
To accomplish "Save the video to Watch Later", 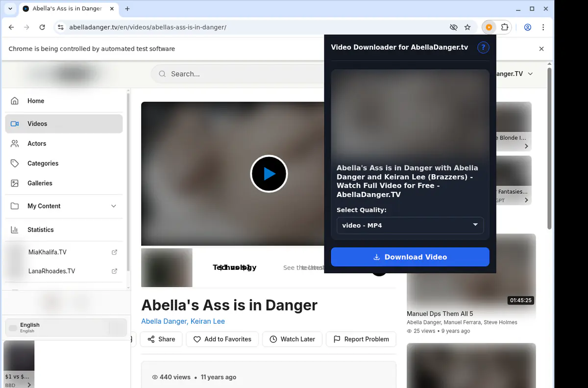I will pos(292,339).
